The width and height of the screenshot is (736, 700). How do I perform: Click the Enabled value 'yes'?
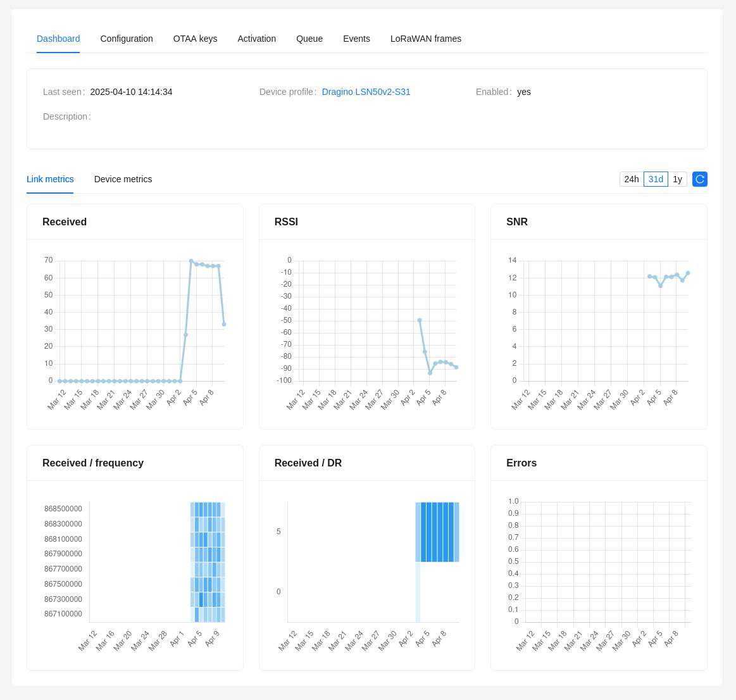pos(524,92)
